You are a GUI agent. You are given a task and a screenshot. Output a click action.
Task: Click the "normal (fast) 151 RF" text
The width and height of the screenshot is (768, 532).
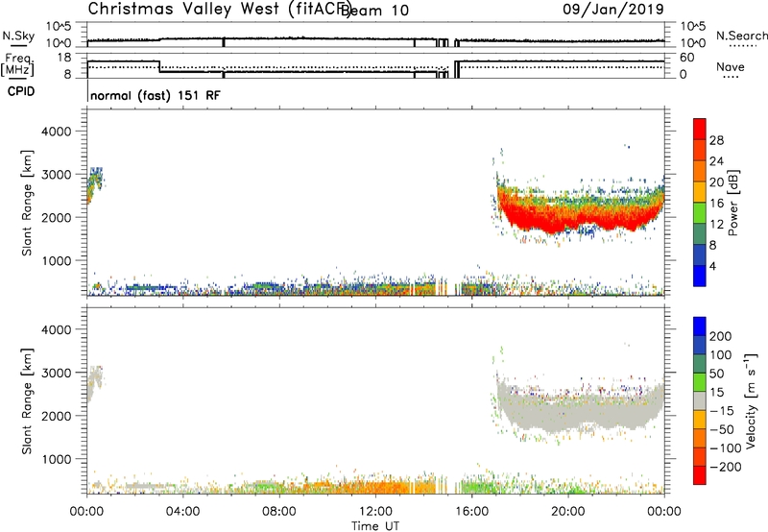[x=156, y=95]
